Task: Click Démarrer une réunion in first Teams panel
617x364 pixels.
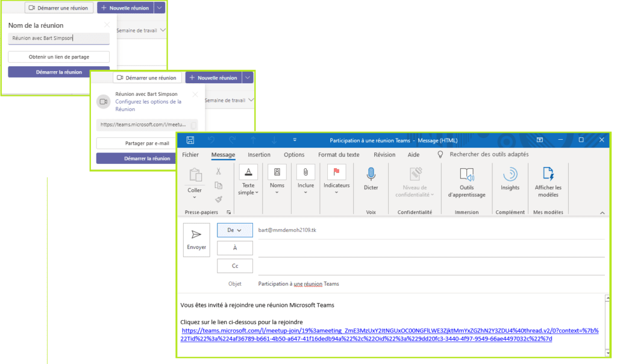Action: (59, 7)
